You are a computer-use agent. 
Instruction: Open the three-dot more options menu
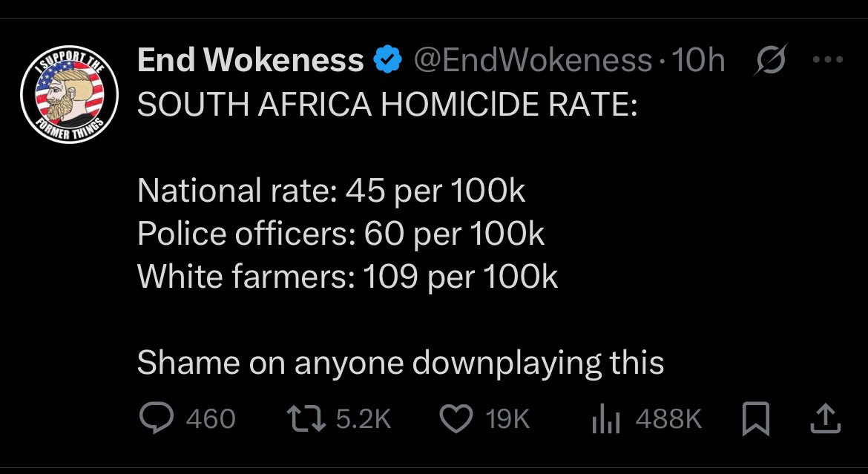coord(829,60)
